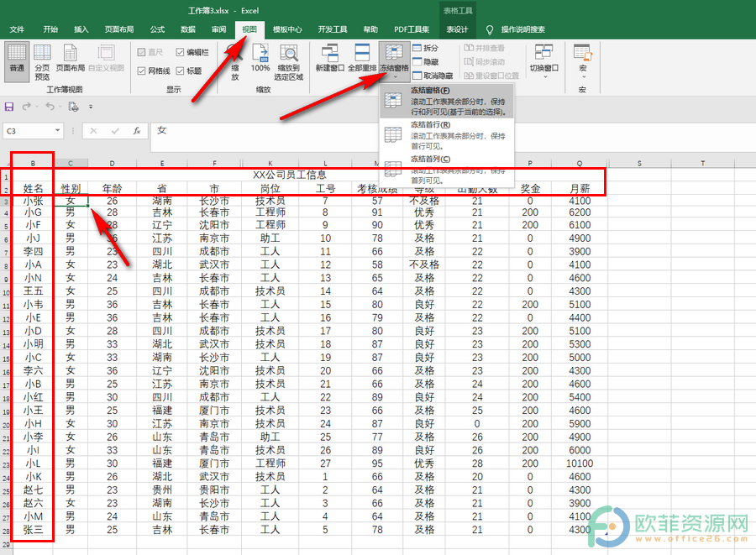The height and width of the screenshot is (555, 756).
Task: Click Reset Window Position (重设窗口位置)
Action: (x=491, y=76)
